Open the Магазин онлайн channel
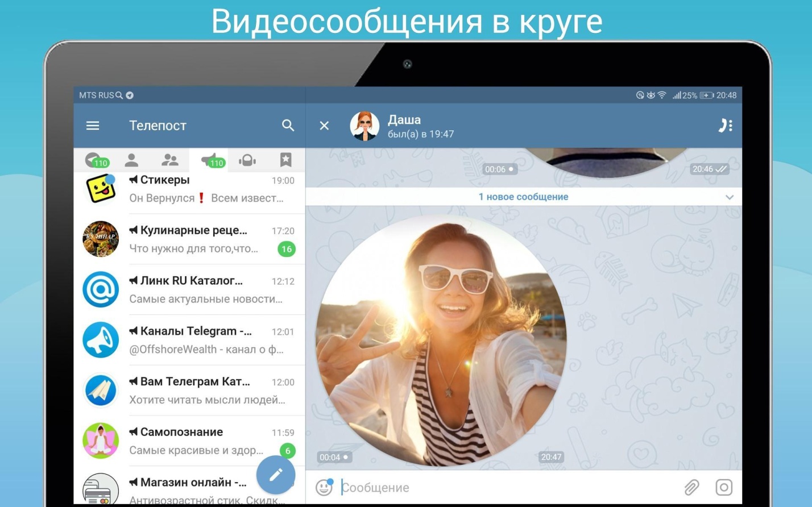 tap(189, 486)
